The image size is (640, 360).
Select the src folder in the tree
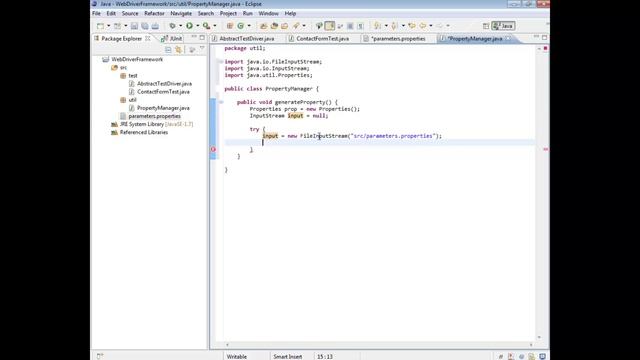coord(123,67)
